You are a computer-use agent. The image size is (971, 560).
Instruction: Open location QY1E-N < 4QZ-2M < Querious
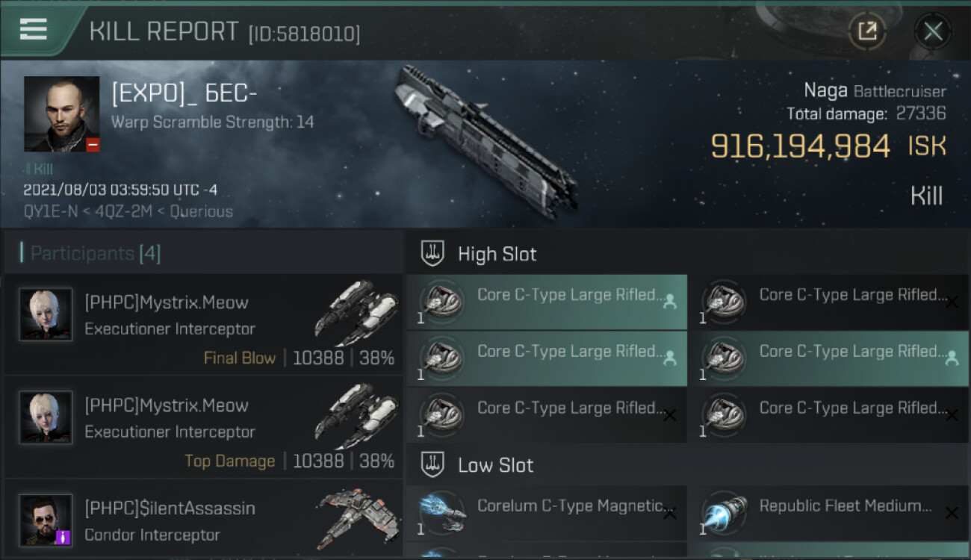(128, 211)
